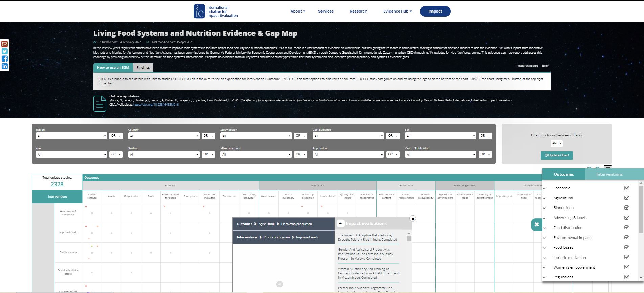Click chevron after Interventions in popup breadcrumb
The height and width of the screenshot is (293, 644).
[261, 237]
